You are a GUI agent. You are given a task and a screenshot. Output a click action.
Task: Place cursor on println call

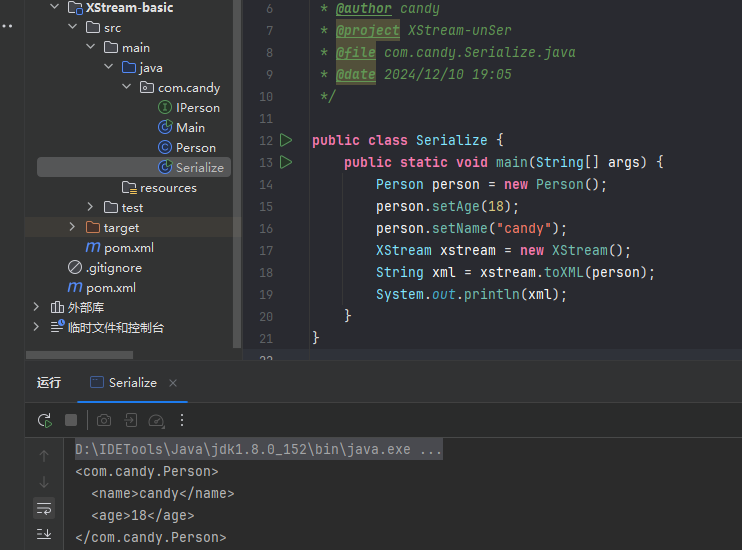click(492, 294)
